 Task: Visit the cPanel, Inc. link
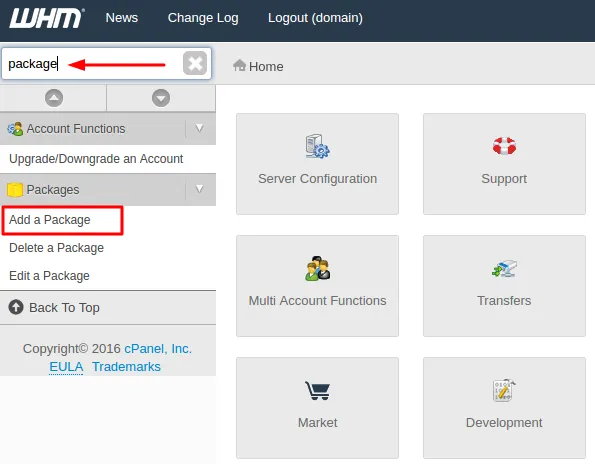click(x=158, y=349)
